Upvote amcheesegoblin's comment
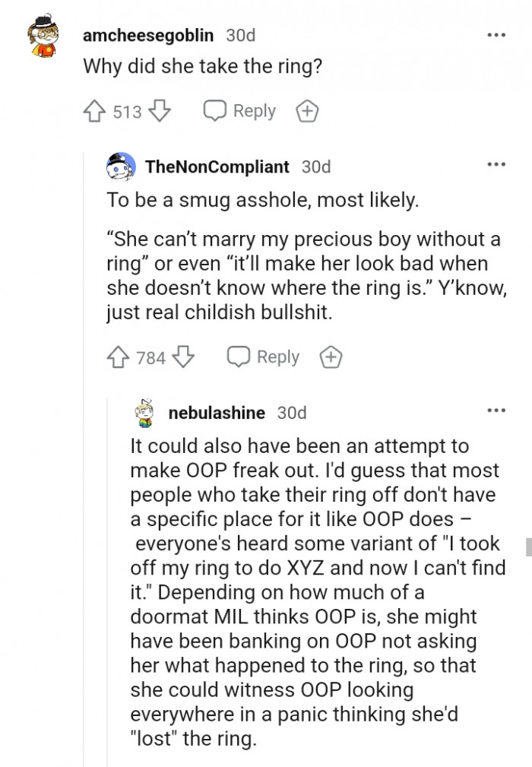 click(94, 110)
